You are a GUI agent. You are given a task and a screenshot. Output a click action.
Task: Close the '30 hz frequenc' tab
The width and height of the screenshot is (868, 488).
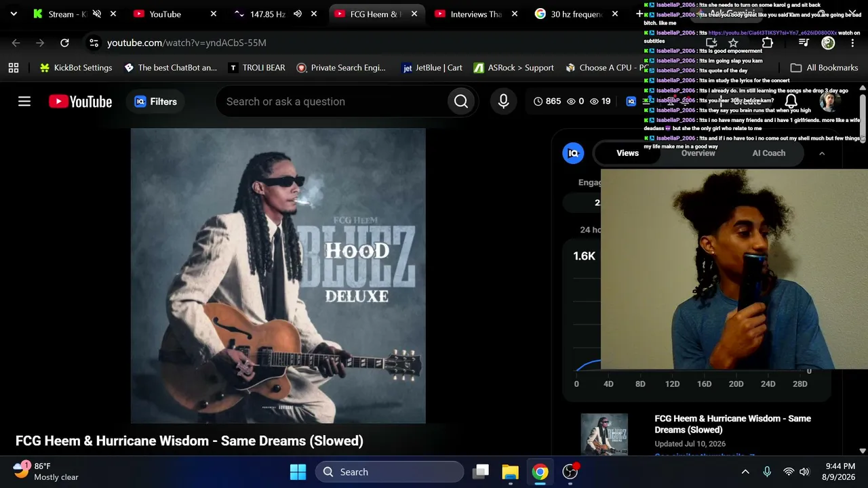coord(615,14)
